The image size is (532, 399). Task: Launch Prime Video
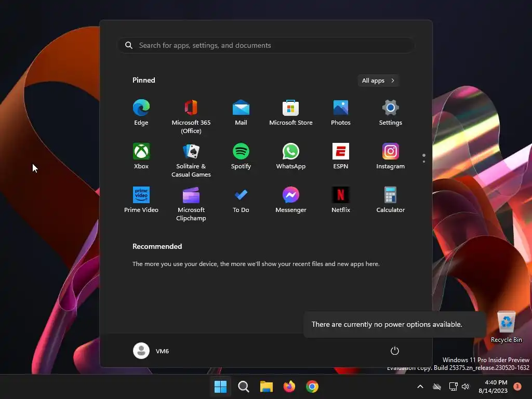[x=141, y=200]
